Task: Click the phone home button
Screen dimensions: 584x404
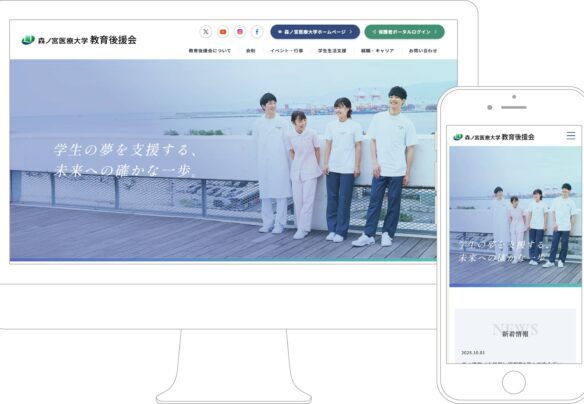Action: 514,382
